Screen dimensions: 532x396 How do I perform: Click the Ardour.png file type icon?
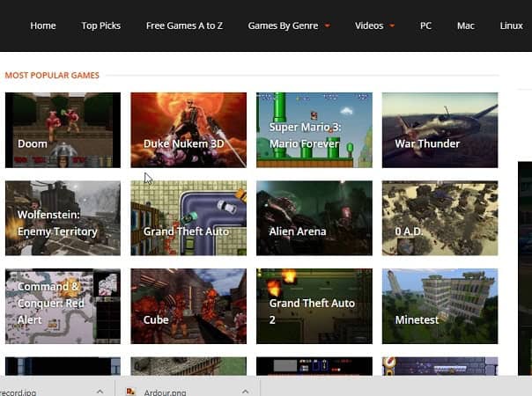[130, 392]
